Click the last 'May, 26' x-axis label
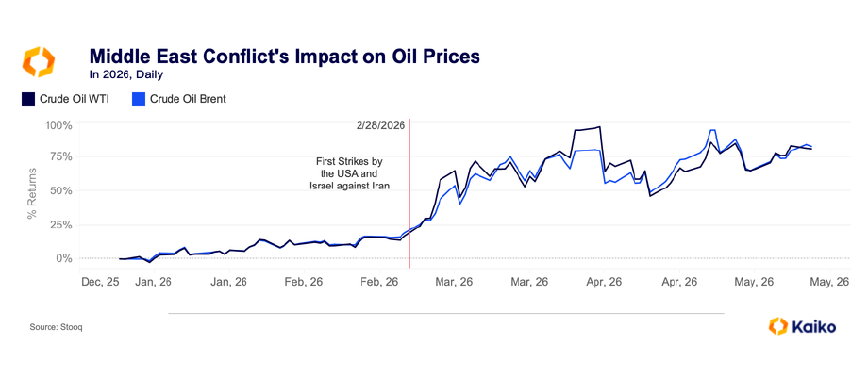The image size is (868, 377). coord(831,282)
